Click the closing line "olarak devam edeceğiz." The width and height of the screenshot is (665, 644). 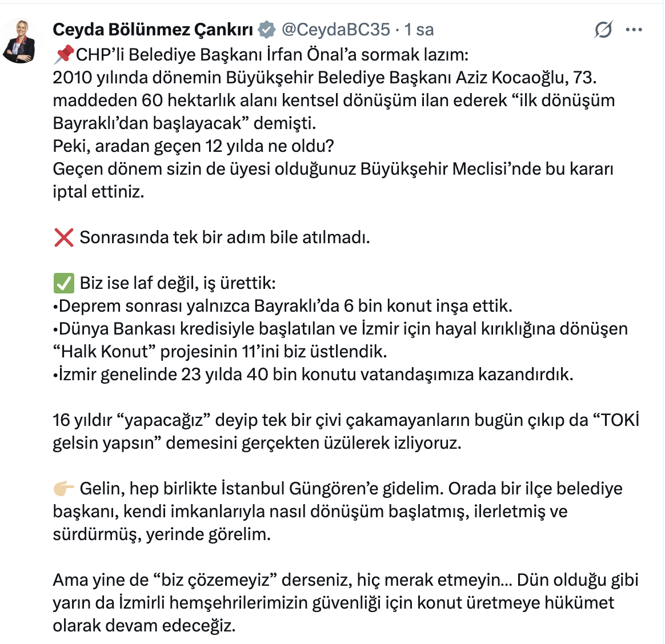(x=144, y=626)
